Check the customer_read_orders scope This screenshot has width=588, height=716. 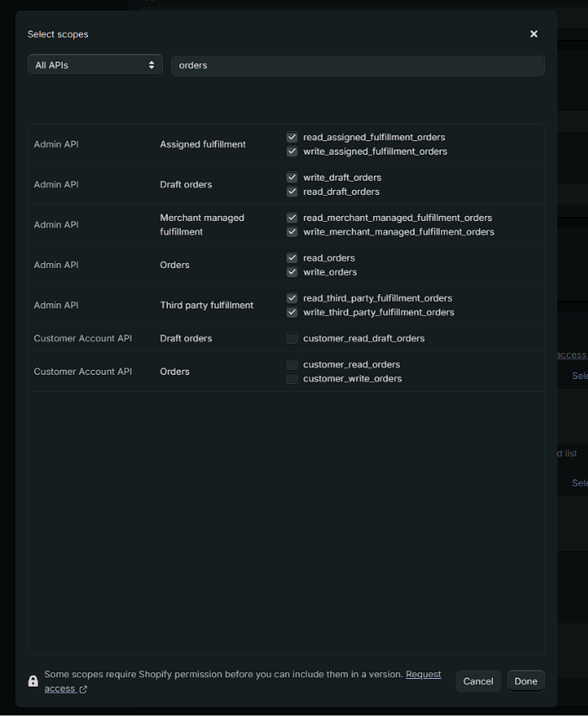pyautogui.click(x=291, y=364)
